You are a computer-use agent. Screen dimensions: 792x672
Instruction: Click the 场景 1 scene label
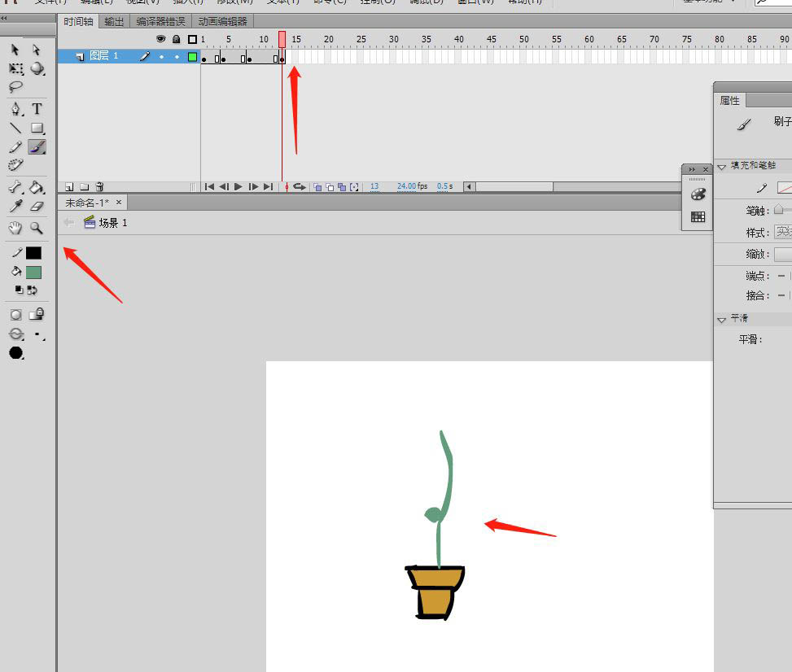click(x=112, y=223)
